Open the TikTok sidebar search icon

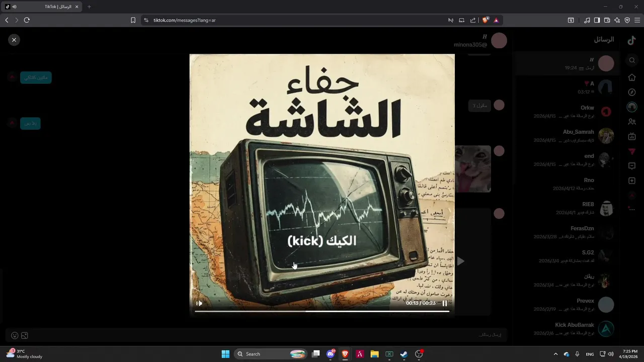pyautogui.click(x=632, y=60)
